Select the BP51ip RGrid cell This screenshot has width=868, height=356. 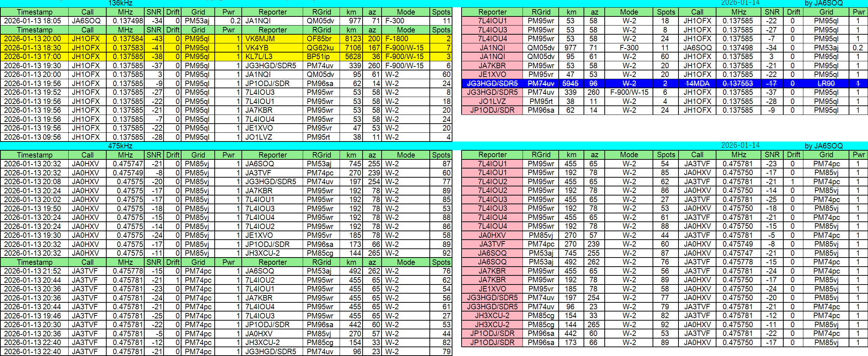(x=321, y=57)
